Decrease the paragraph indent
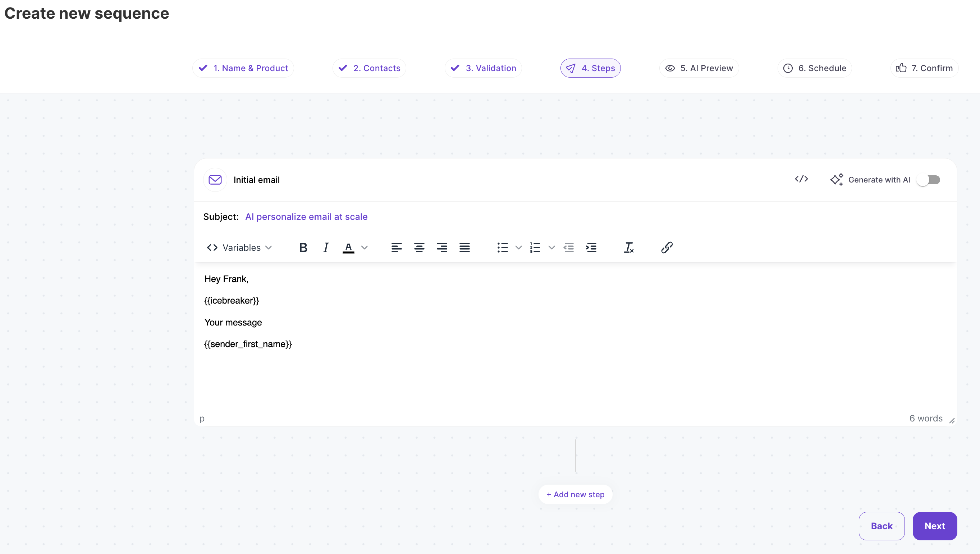The height and width of the screenshot is (554, 980). click(568, 248)
